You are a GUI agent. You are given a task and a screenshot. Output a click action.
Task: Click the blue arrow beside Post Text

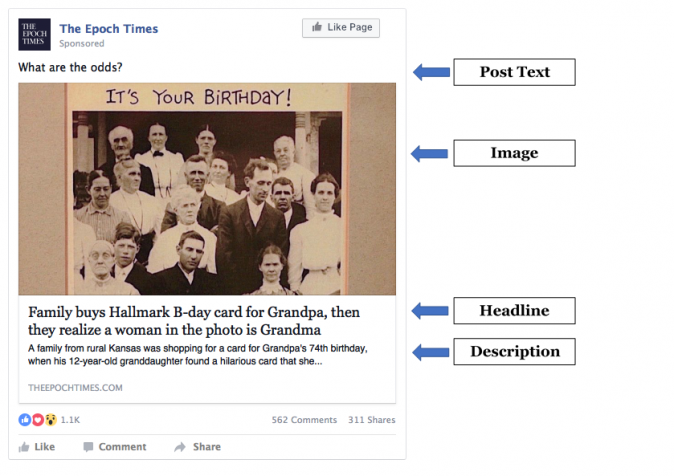pos(431,72)
